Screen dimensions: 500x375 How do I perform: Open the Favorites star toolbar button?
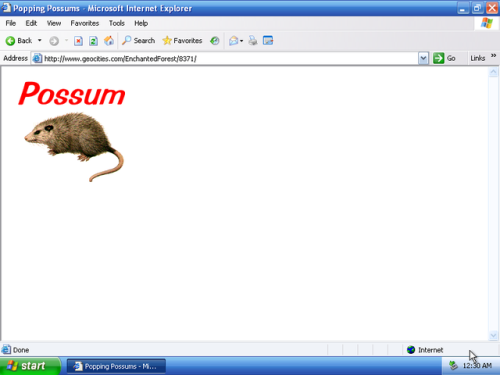pyautogui.click(x=182, y=41)
